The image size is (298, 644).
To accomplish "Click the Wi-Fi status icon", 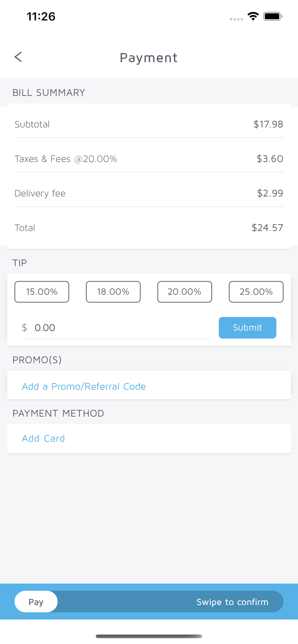I will pos(253,16).
